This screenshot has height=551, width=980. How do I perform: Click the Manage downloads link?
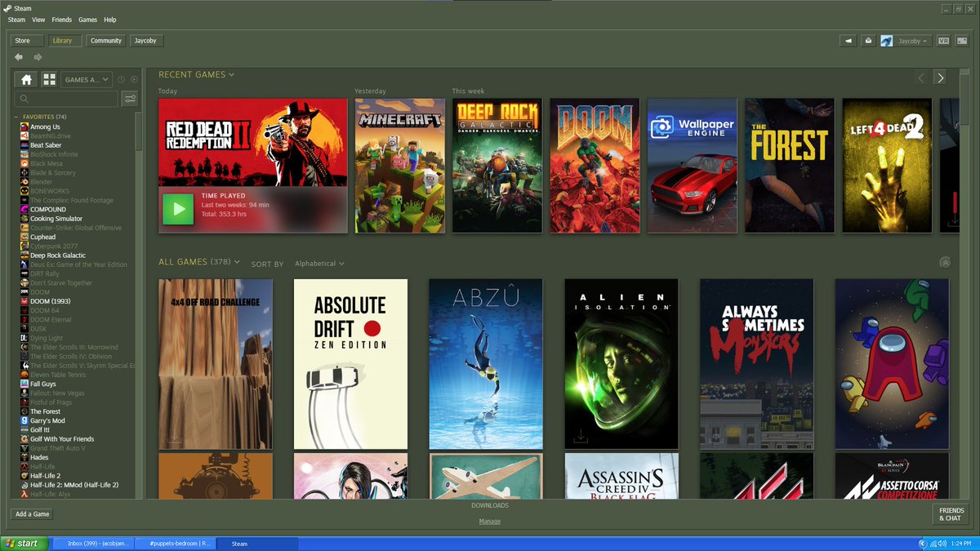(490, 522)
